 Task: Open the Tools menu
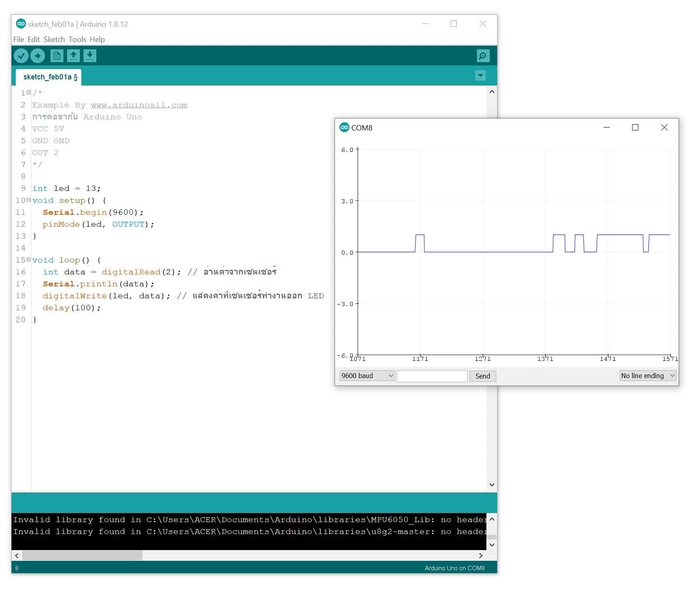click(x=77, y=39)
